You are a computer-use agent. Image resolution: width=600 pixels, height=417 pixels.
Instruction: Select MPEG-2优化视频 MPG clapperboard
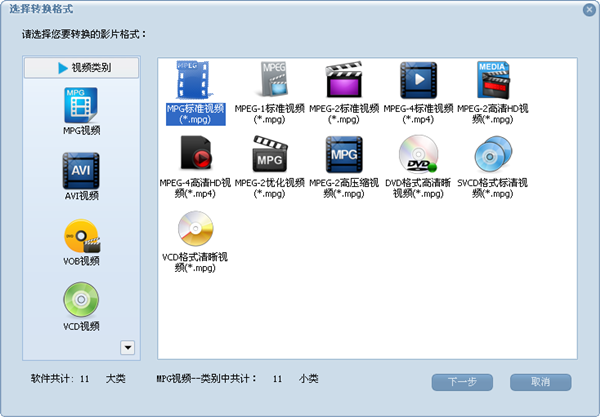tap(270, 154)
